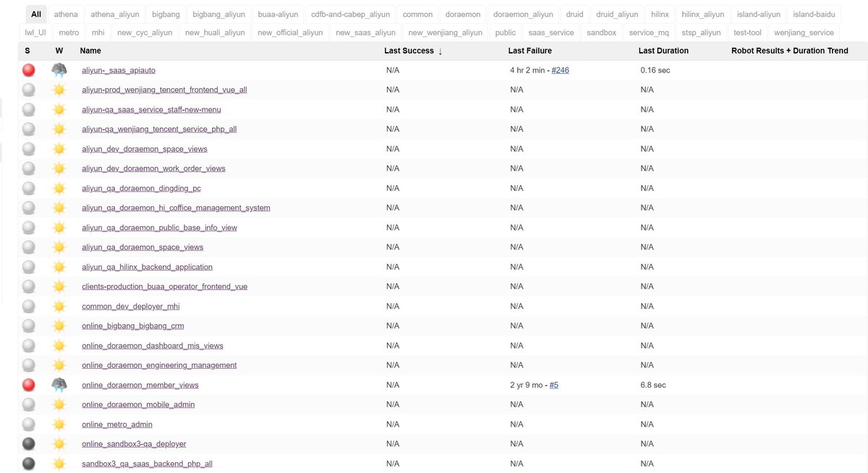Click sunny weather icon for aliyun-qa_saas_service_staff-new-menu
The width and height of the screenshot is (868, 473).
click(59, 109)
